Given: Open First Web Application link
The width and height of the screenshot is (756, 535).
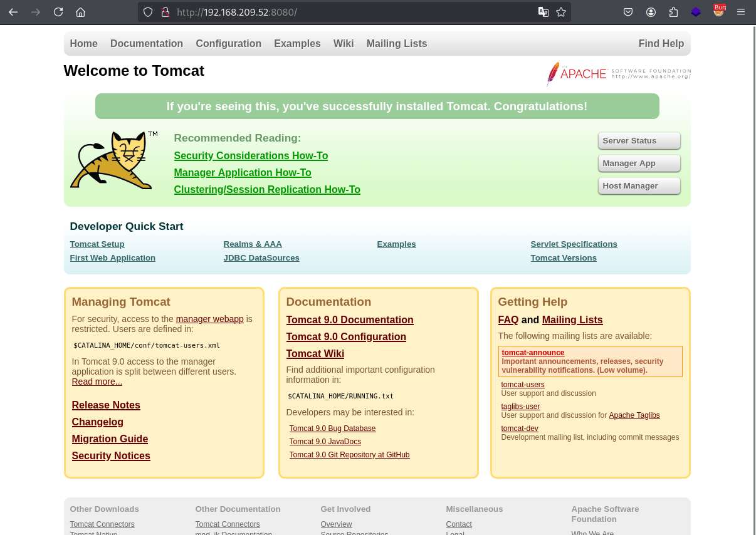Looking at the screenshot, I should pyautogui.click(x=113, y=258).
